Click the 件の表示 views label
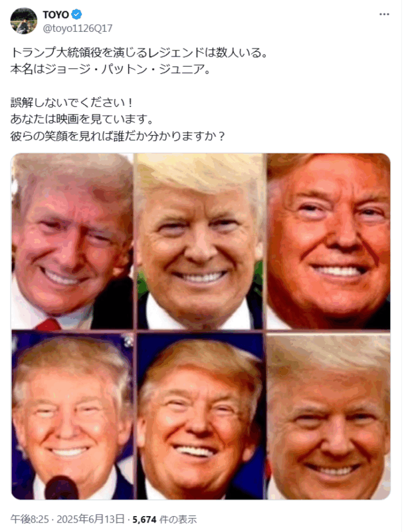This screenshot has width=408, height=532. [x=177, y=519]
